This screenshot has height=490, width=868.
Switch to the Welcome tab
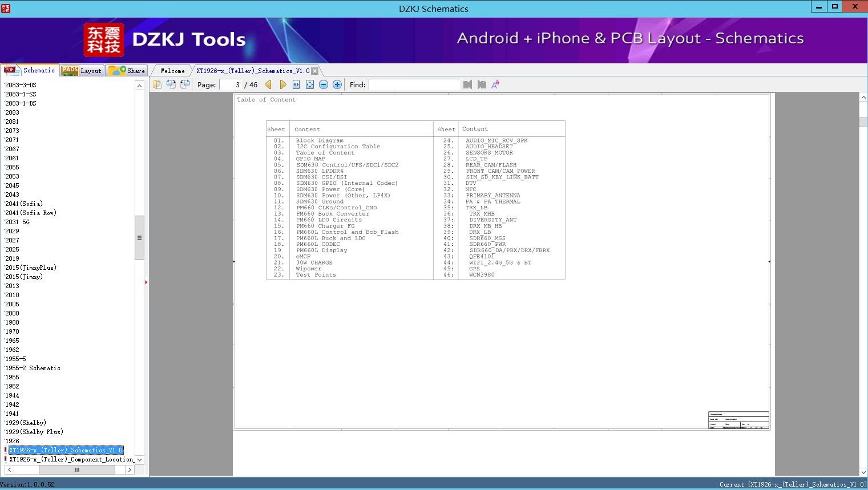tap(172, 71)
